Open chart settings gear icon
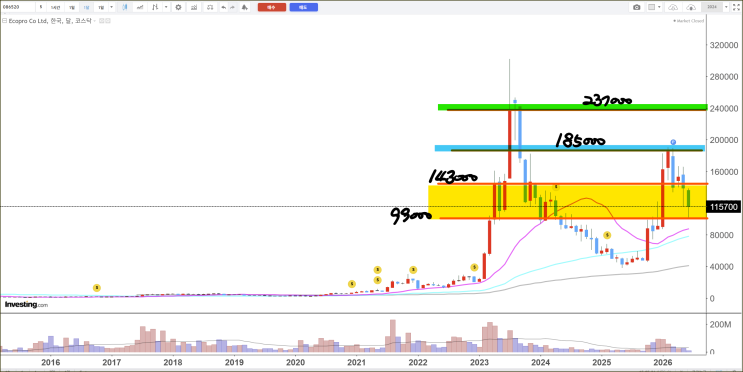Image resolution: width=743 pixels, height=372 pixels. click(178, 7)
